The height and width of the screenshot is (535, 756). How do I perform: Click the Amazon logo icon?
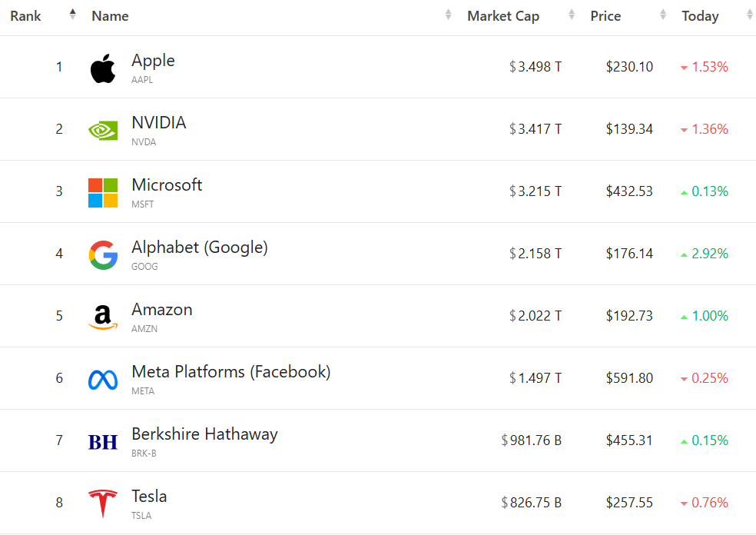coord(103,317)
